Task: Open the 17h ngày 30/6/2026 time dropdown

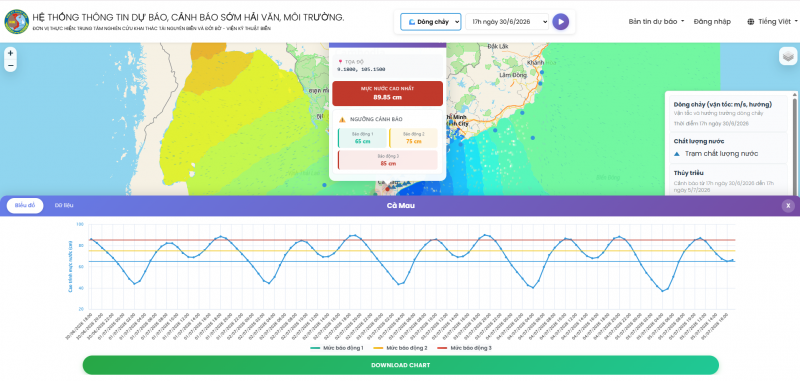Action: pyautogui.click(x=507, y=22)
